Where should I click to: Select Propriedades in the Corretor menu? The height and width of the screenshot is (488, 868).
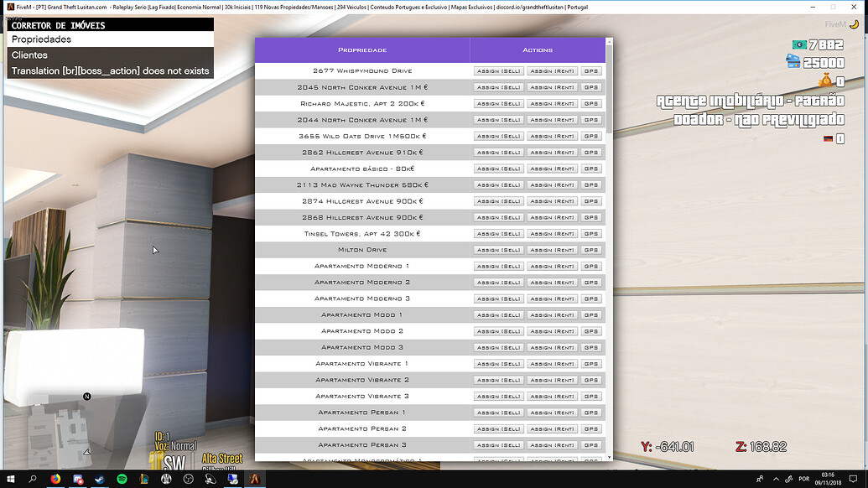(110, 39)
